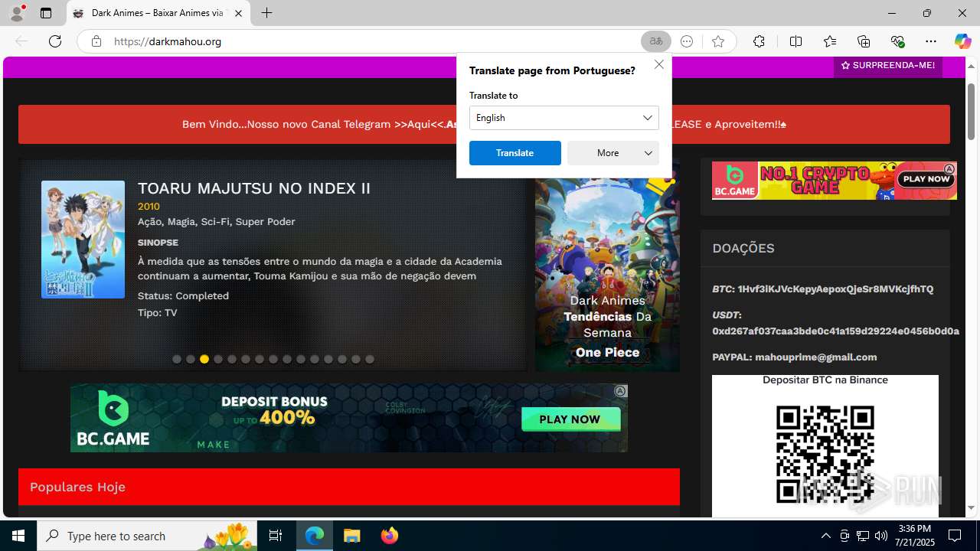Open ad info icon on deposit banner
The width and height of the screenshot is (980, 551).
click(x=620, y=391)
